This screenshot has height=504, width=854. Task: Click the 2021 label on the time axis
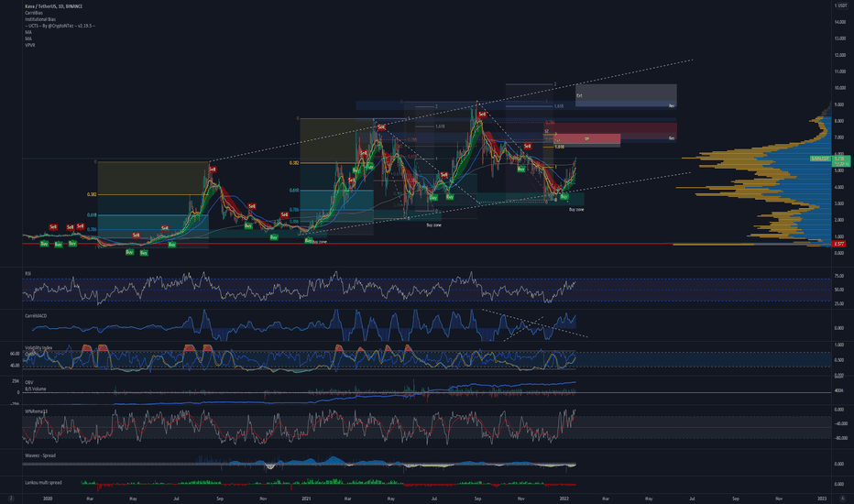pyautogui.click(x=307, y=498)
